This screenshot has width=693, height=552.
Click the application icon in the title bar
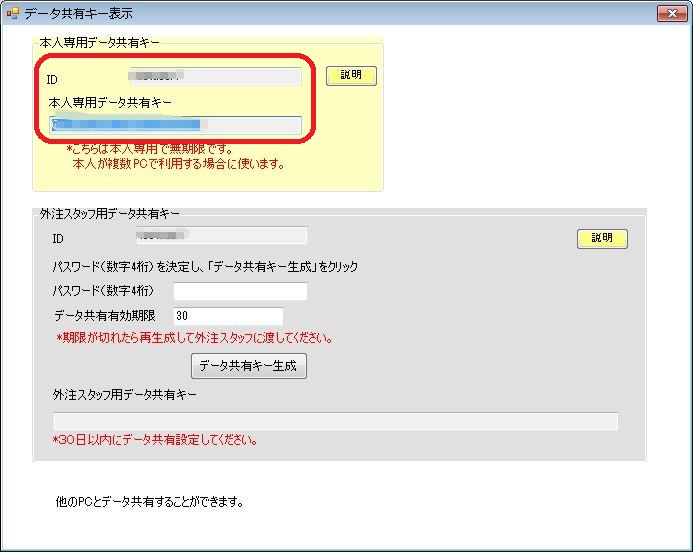tap(12, 13)
